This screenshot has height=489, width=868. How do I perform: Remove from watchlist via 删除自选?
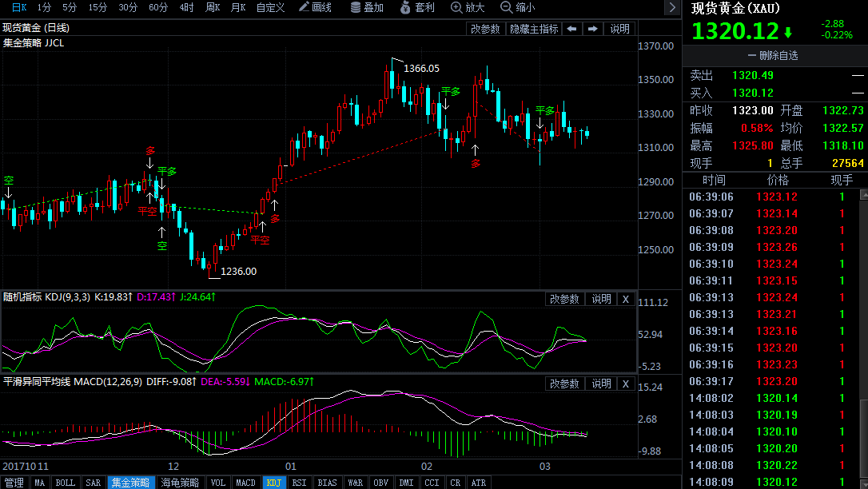coord(772,56)
